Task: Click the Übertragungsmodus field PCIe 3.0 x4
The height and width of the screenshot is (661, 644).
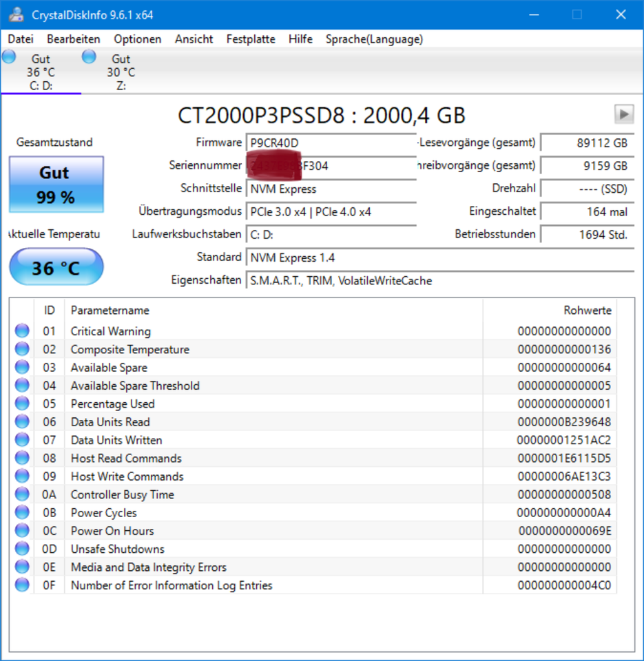Action: click(x=331, y=211)
